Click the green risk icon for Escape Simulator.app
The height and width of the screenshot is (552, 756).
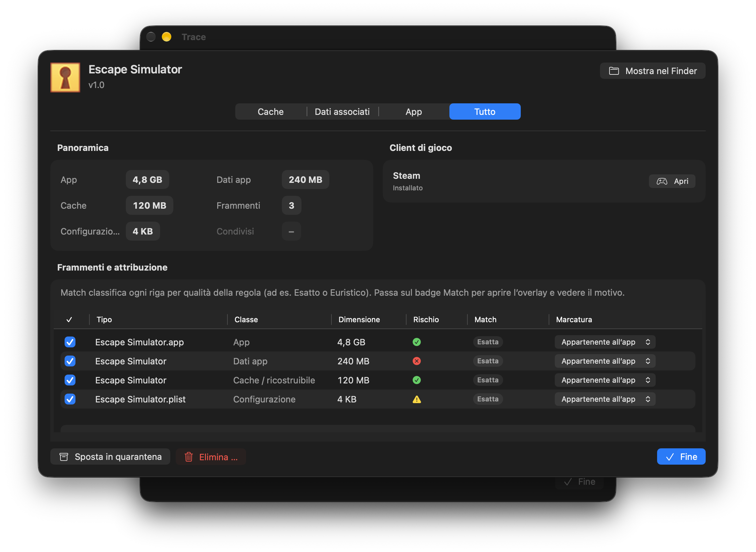point(416,342)
